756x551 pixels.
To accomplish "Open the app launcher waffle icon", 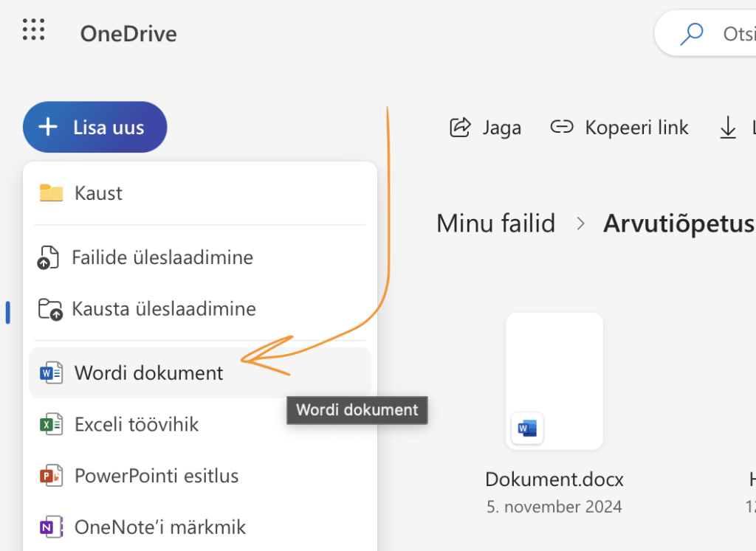I will (34, 30).
